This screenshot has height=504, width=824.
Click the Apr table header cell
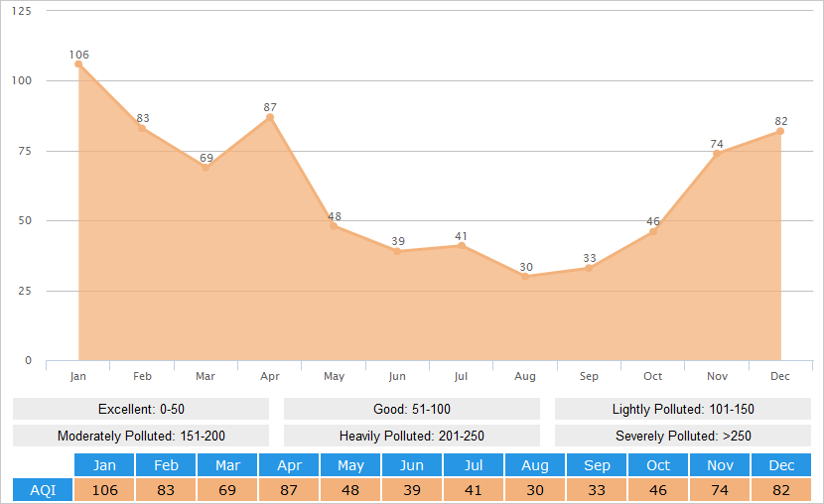click(x=289, y=465)
